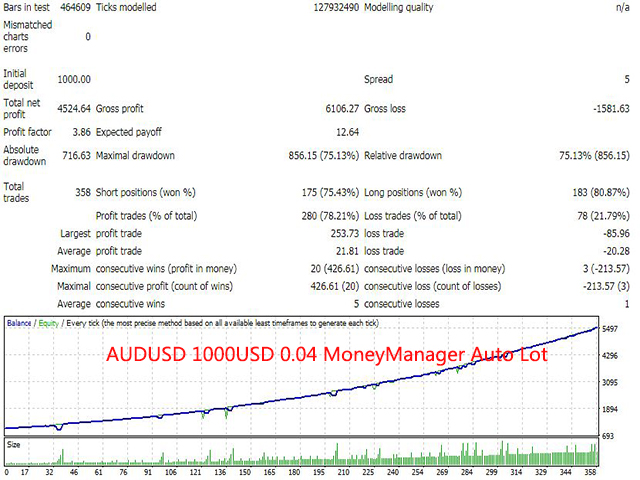Select Average consecutive wins value 5

(356, 304)
